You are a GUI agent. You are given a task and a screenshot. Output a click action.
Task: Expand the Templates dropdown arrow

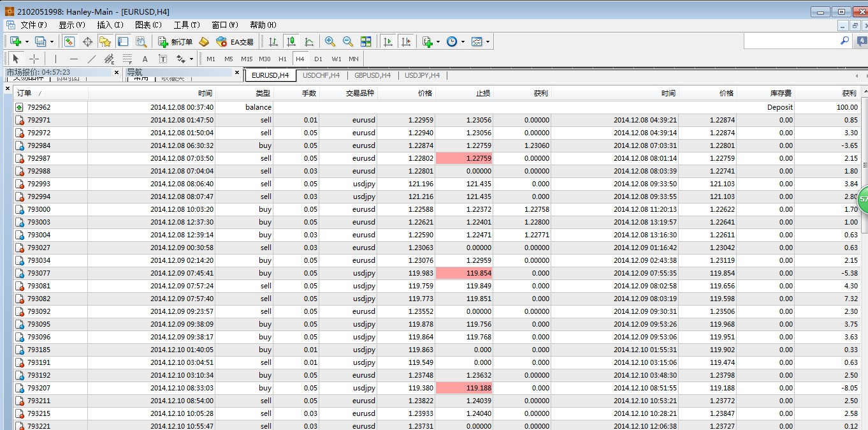488,41
